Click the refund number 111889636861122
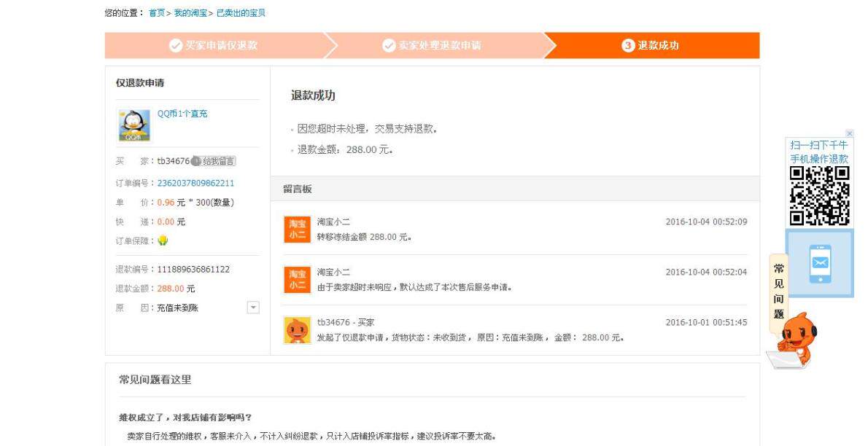 pyautogui.click(x=193, y=270)
